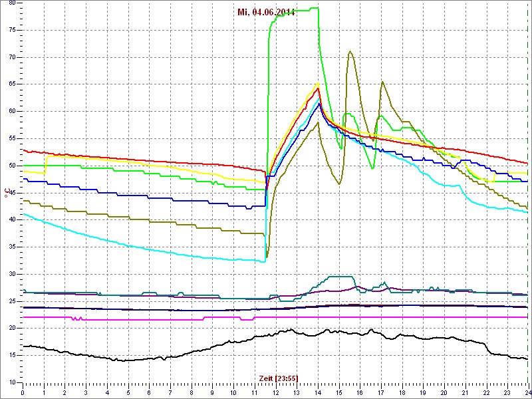Select the 80 value on temperature axis
Screen dimensions: 532x399
[x=11, y=3]
